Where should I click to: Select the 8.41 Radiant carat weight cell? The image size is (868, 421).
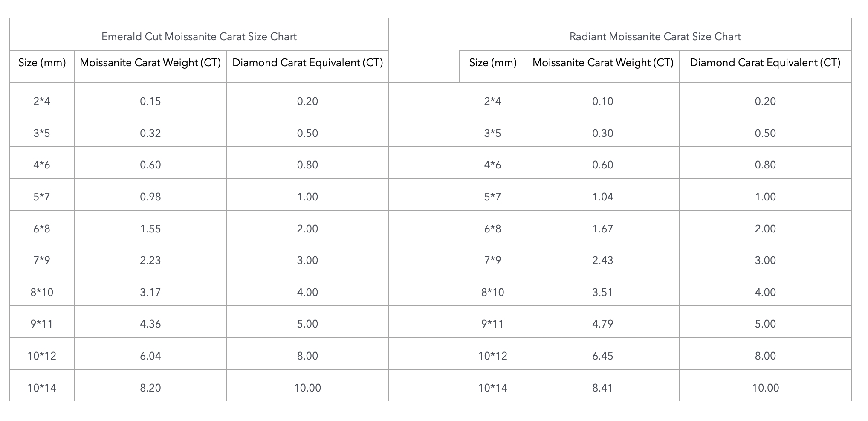click(x=602, y=388)
